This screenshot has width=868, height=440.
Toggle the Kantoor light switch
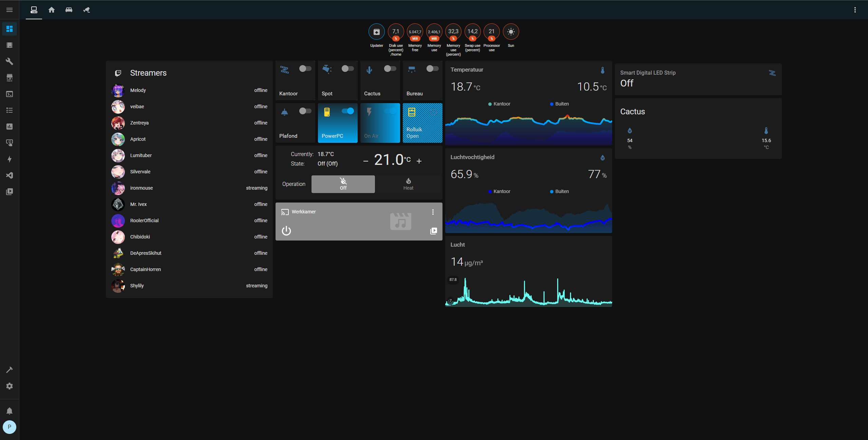pos(305,69)
